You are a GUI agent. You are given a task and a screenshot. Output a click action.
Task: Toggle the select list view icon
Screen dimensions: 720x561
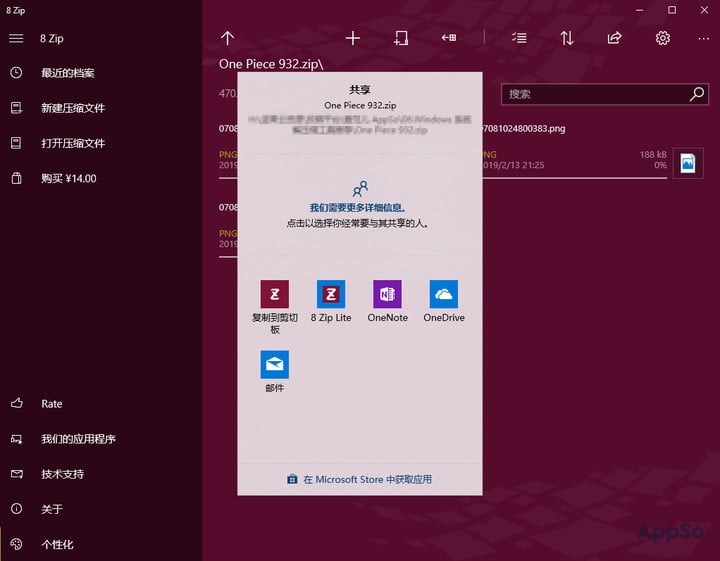(x=519, y=38)
